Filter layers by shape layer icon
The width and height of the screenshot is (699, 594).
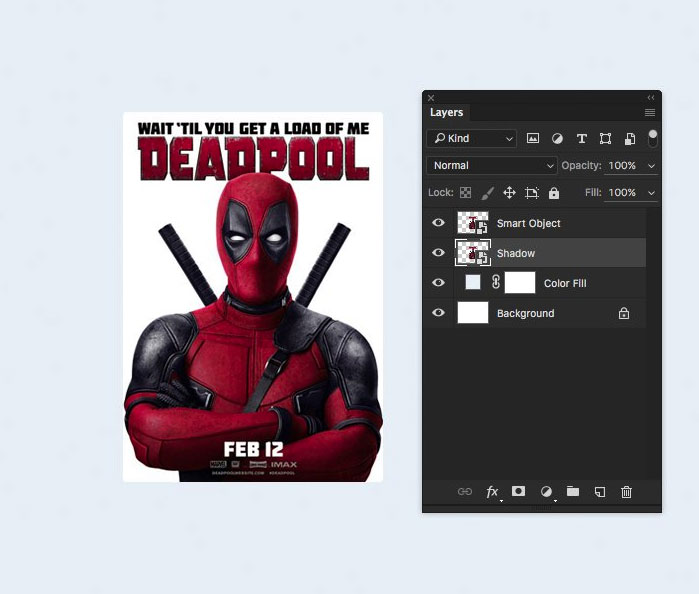[605, 139]
